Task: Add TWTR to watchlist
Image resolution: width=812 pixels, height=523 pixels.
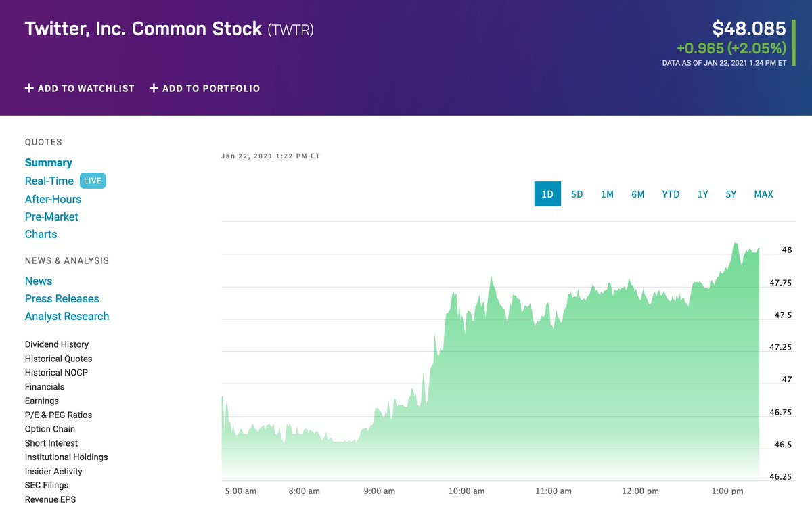Action: pos(80,88)
